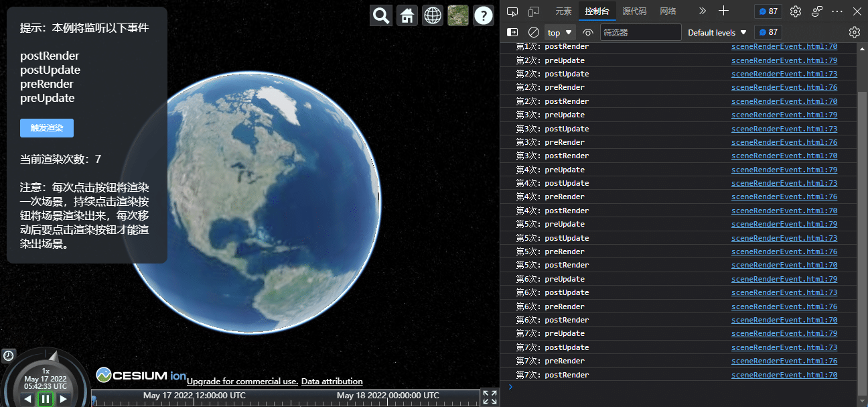Open the 87 issues counter in the tab bar
Image resolution: width=868 pixels, height=407 pixels.
(768, 11)
